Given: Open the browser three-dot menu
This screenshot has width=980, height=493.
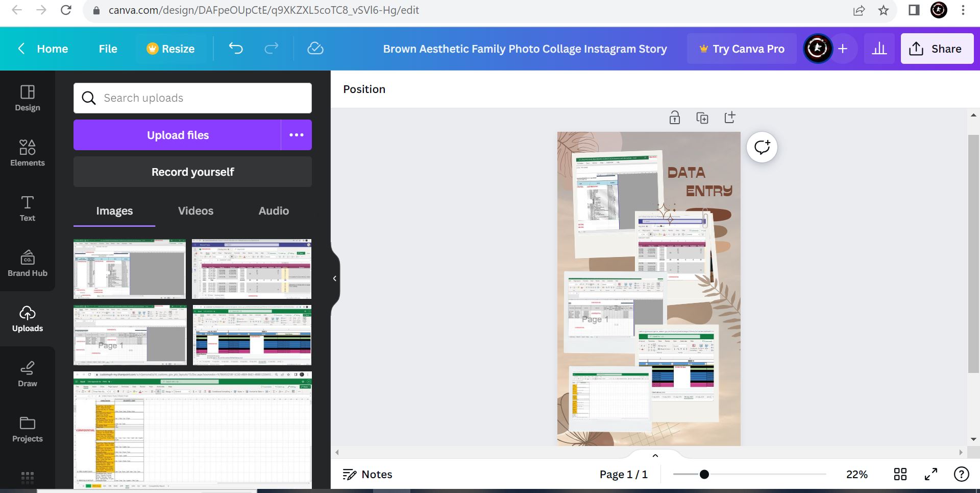Looking at the screenshot, I should tap(963, 10).
